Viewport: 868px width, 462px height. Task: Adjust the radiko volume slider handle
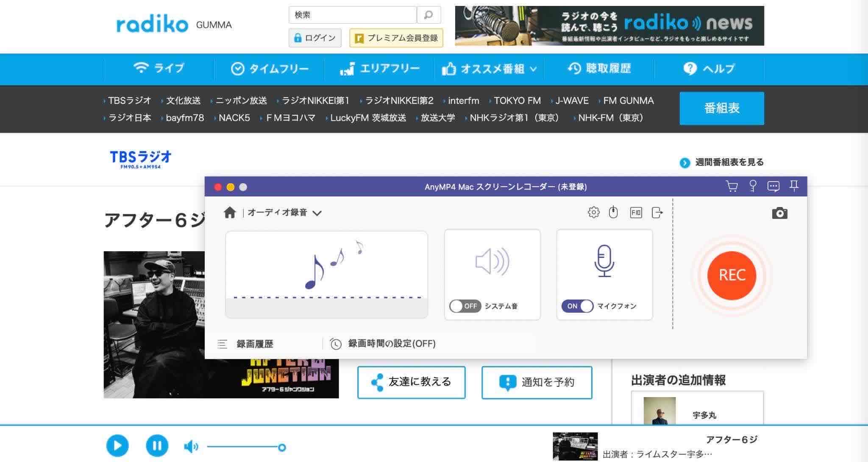click(282, 447)
